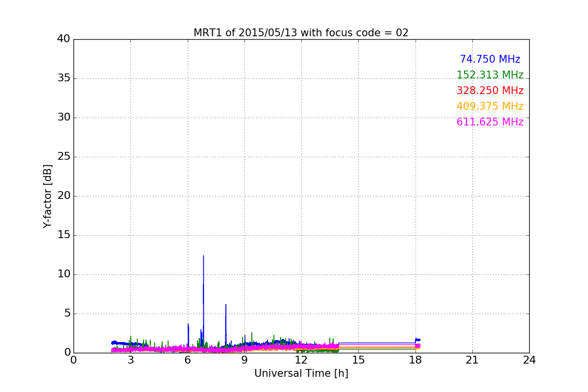588x392 pixels.
Task: Click the tallest blue spike peak near 12 dB
Action: coord(203,256)
